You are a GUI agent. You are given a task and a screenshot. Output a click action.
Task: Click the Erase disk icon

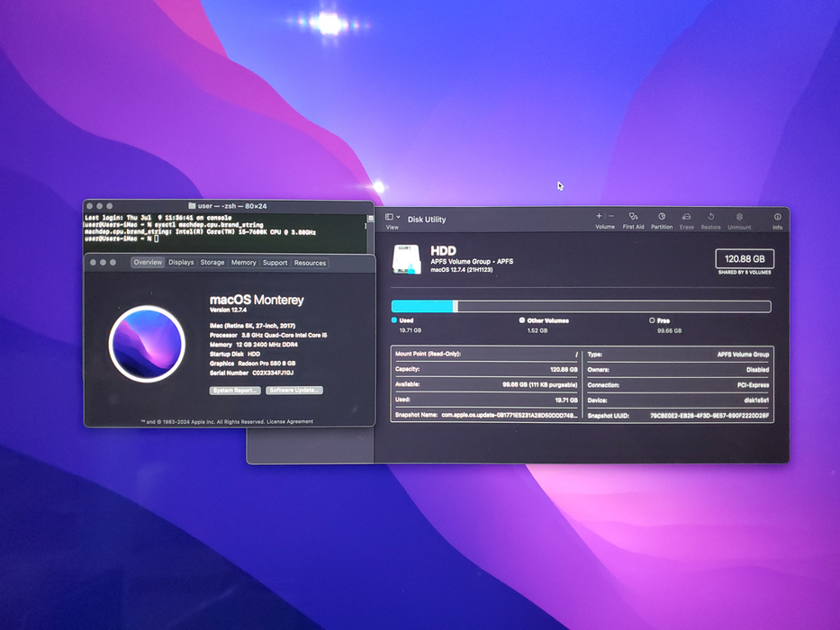(686, 216)
